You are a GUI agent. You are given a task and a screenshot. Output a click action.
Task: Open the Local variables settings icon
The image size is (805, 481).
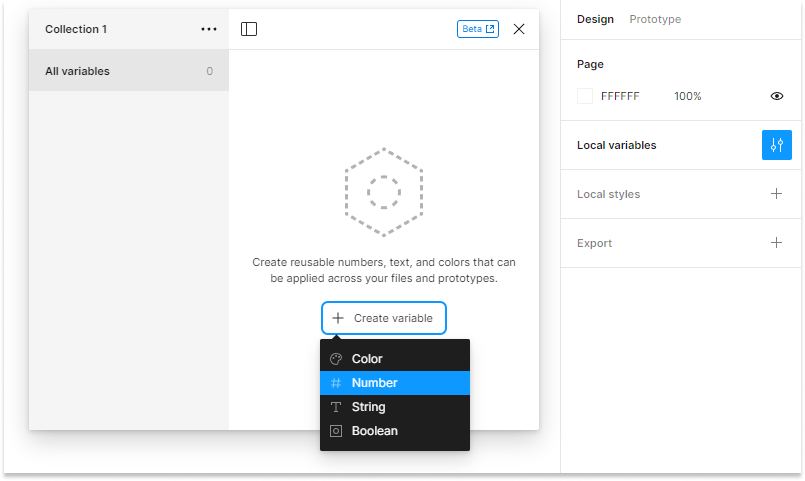(x=776, y=145)
